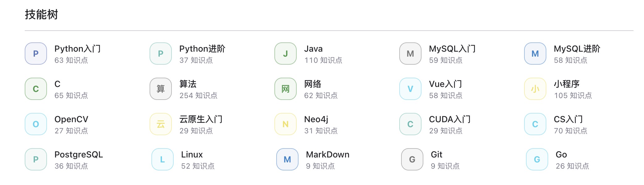Image resolution: width=644 pixels, height=185 pixels.
Task: Click the Python入门 purple P icon
Action: pos(36,54)
